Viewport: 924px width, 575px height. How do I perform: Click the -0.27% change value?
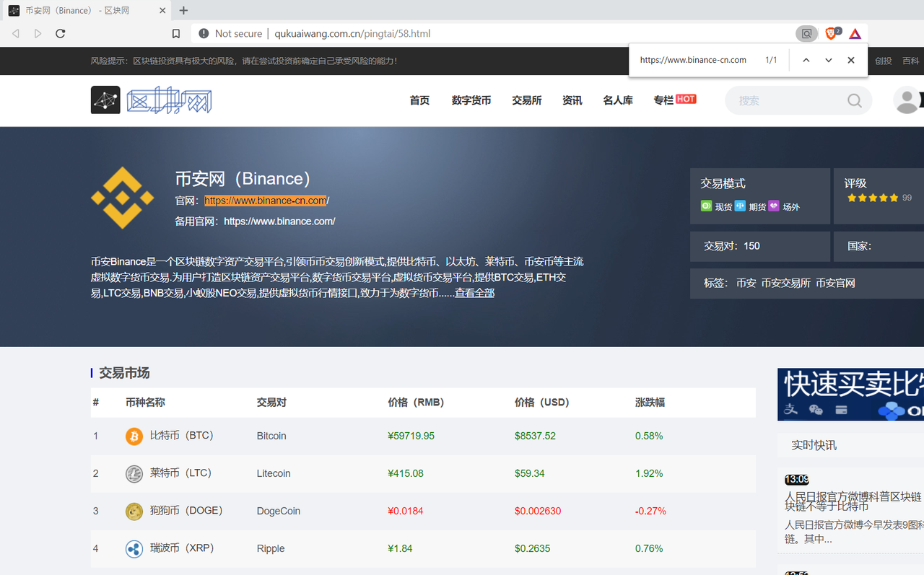point(650,511)
